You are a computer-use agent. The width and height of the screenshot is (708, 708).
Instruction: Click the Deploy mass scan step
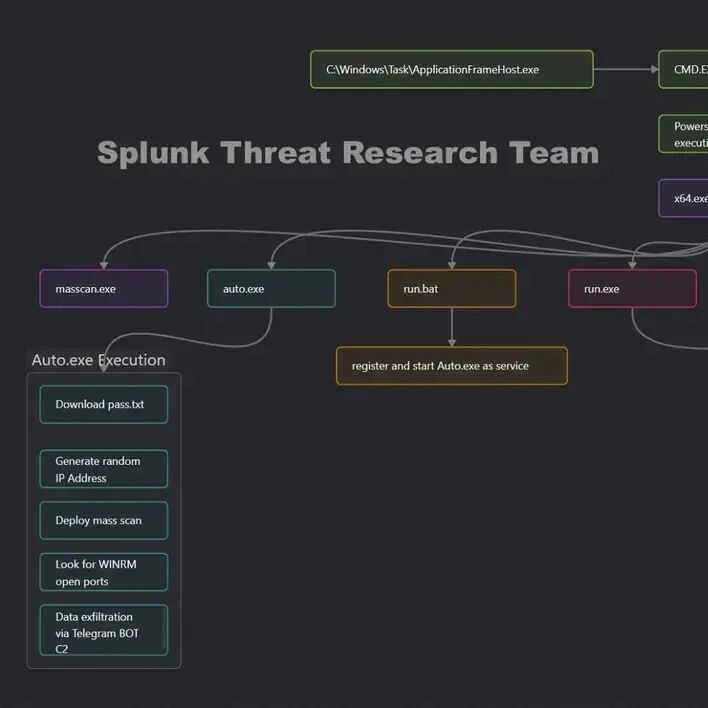103,520
